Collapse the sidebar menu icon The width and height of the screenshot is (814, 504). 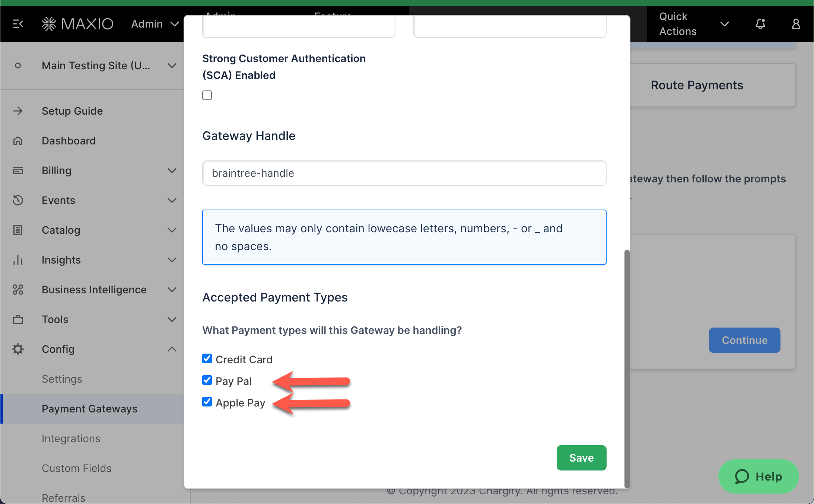coord(18,24)
